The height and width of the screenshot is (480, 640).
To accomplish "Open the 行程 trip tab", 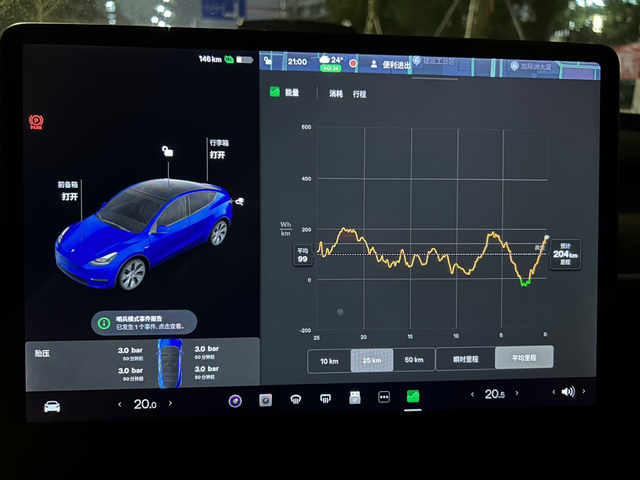I will pyautogui.click(x=359, y=94).
